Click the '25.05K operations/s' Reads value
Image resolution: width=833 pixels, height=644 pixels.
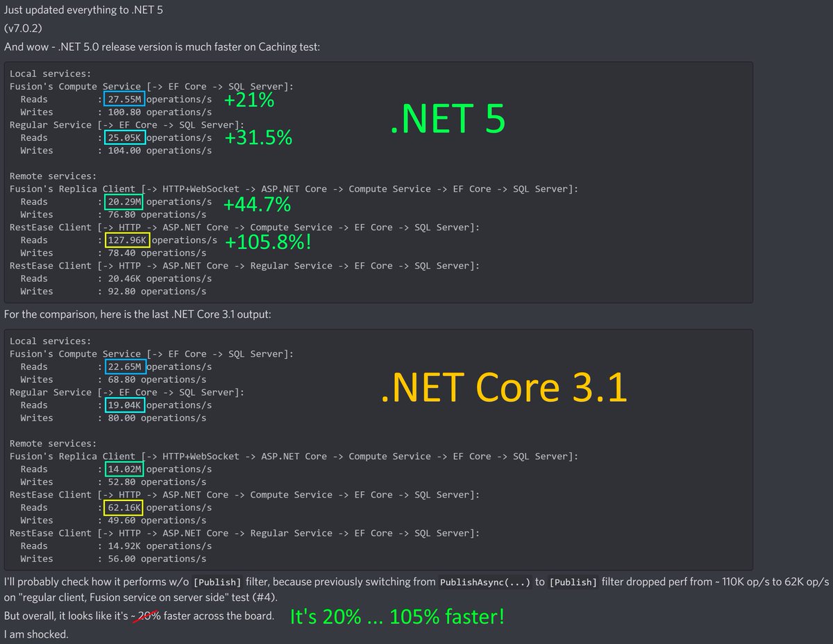point(160,137)
